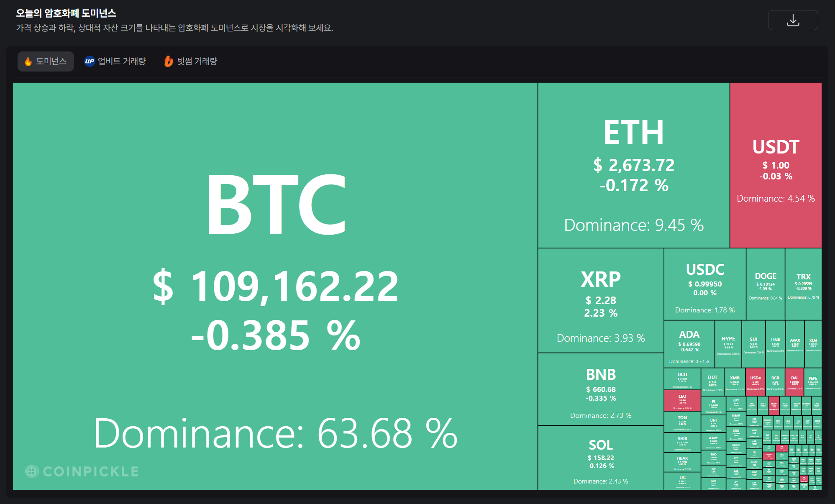
Task: Click the DOGE tile
Action: [x=766, y=284]
